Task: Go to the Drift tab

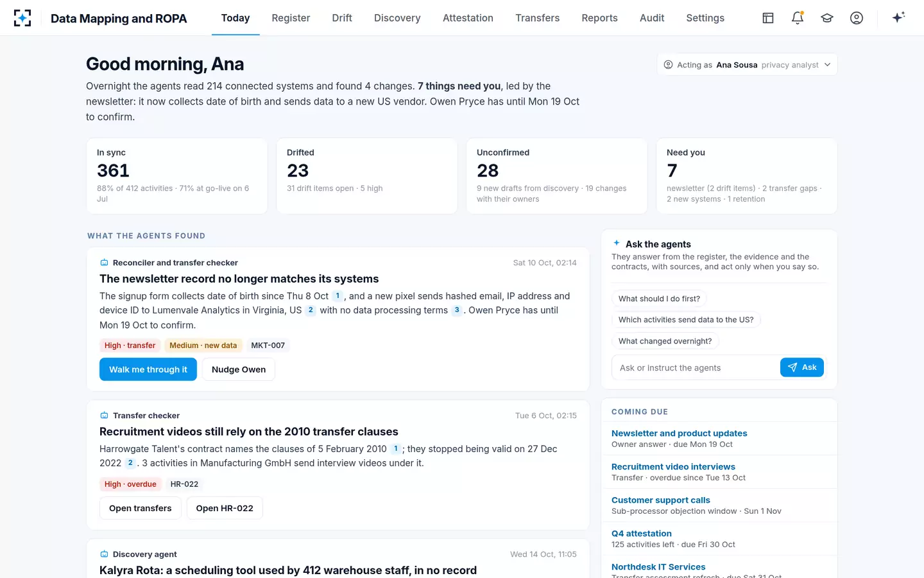Action: (x=342, y=18)
